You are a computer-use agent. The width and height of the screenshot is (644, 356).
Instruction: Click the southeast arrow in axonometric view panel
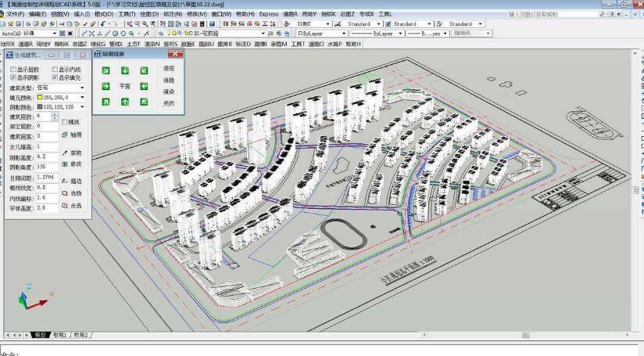coord(106,70)
